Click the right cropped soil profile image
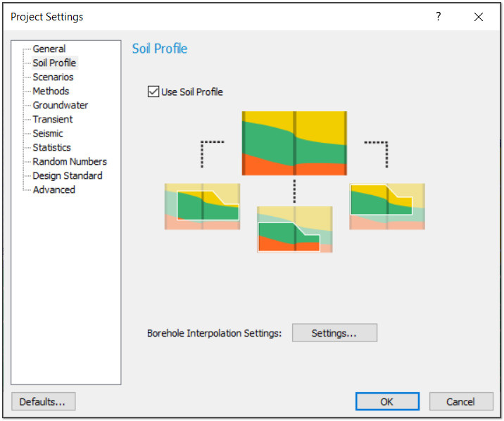The width and height of the screenshot is (504, 421). tap(387, 206)
